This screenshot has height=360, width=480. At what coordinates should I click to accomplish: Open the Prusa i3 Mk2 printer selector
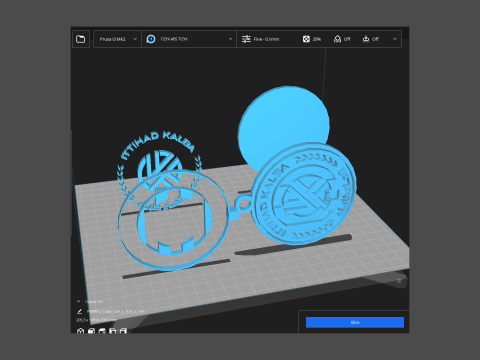(x=118, y=39)
